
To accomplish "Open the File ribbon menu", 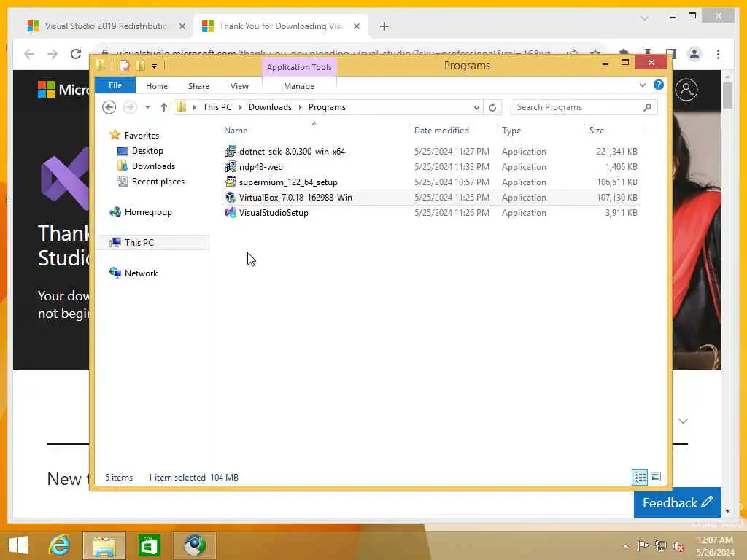I will (115, 86).
